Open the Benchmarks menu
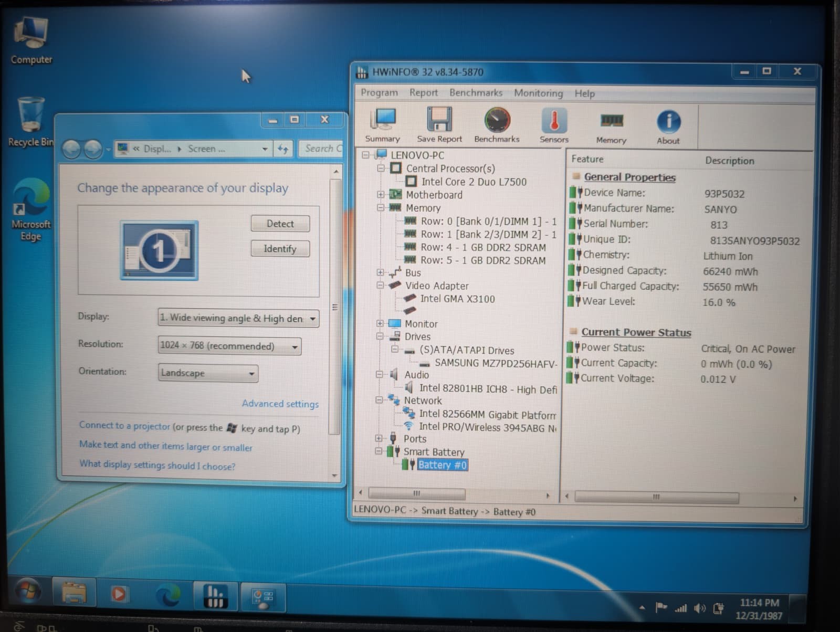The width and height of the screenshot is (840, 632). tap(476, 93)
